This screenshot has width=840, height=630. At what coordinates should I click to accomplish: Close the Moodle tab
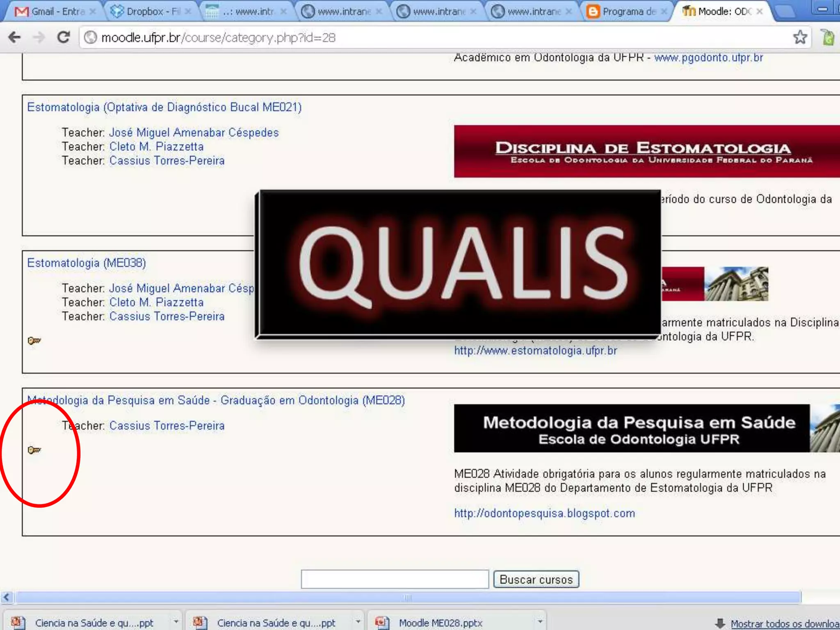coord(760,11)
